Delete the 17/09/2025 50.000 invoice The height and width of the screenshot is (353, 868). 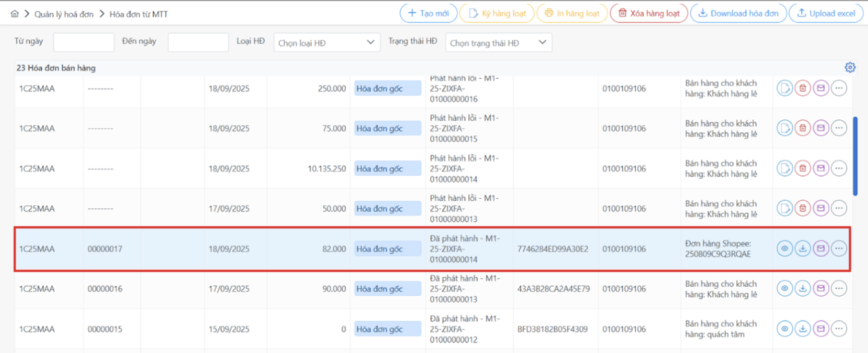click(x=803, y=209)
